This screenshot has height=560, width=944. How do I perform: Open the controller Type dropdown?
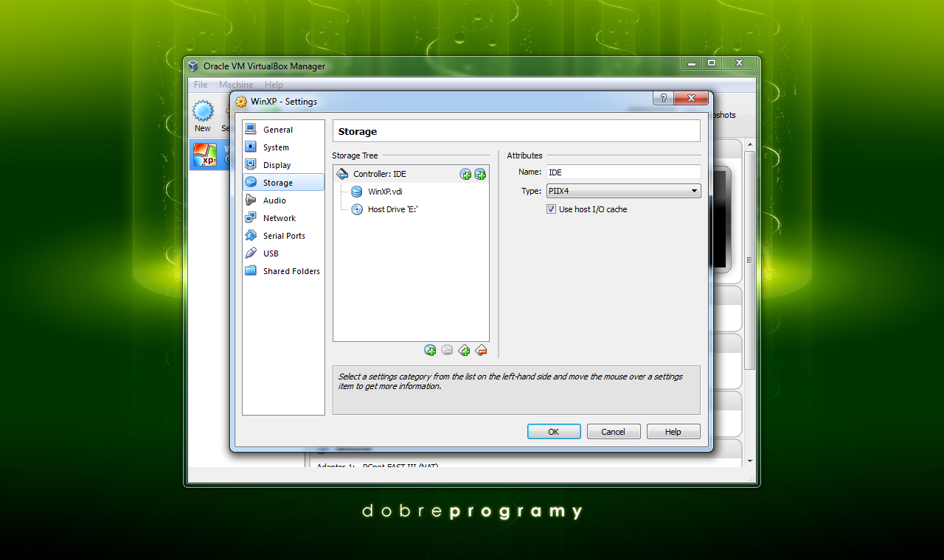click(x=623, y=191)
